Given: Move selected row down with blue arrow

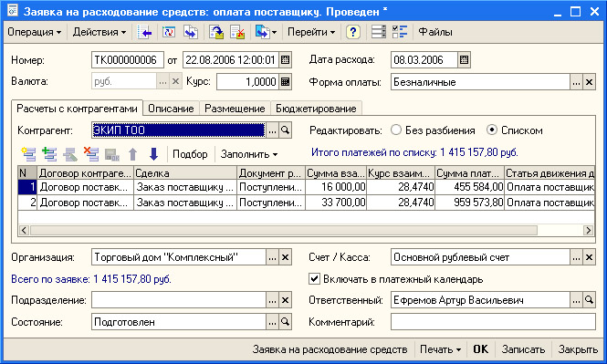Looking at the screenshot, I should point(153,154).
